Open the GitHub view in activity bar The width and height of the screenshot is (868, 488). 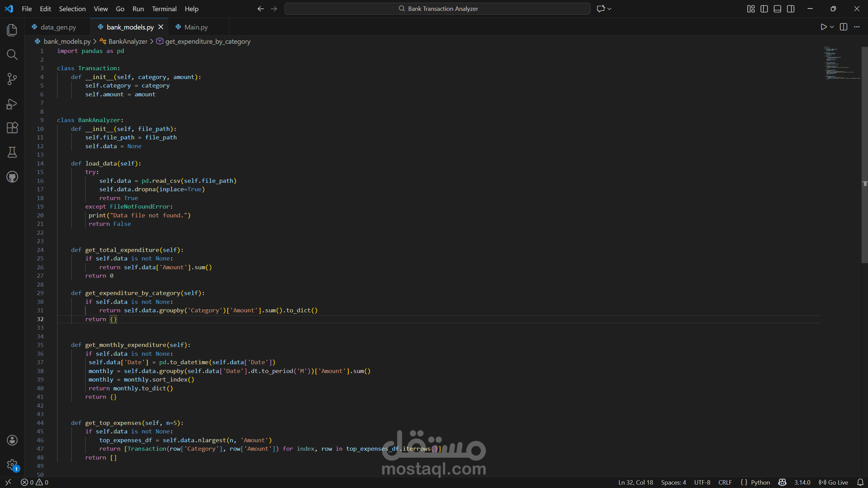[12, 177]
